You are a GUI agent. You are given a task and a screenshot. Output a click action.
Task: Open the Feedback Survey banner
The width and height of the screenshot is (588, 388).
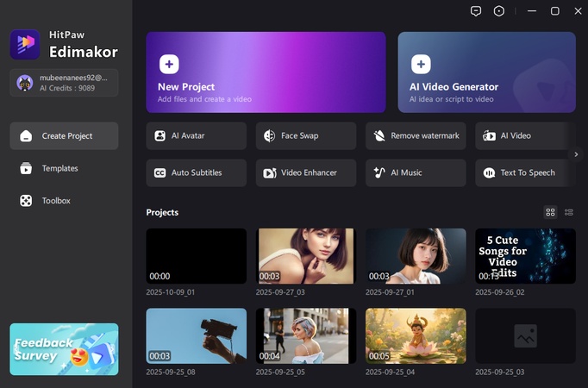pyautogui.click(x=64, y=349)
